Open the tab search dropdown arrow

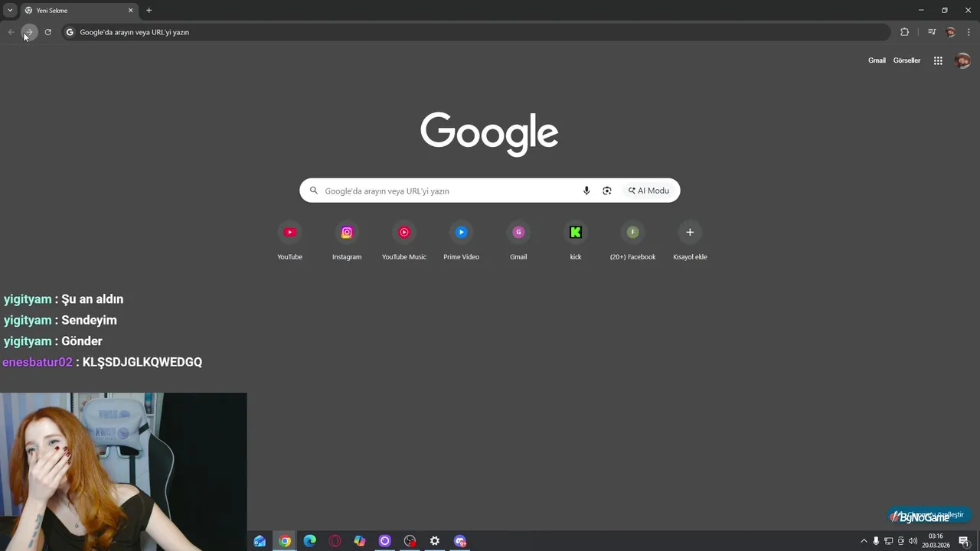(10, 10)
